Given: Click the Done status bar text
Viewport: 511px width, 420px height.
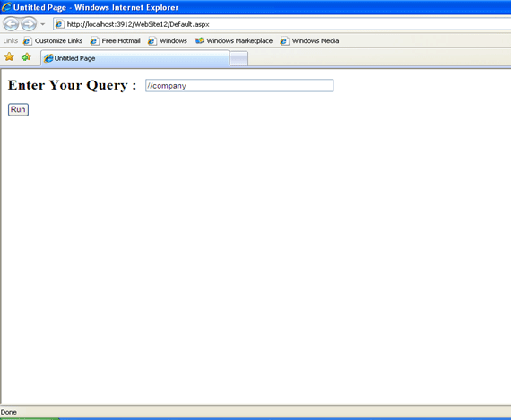Looking at the screenshot, I should click(x=8, y=412).
